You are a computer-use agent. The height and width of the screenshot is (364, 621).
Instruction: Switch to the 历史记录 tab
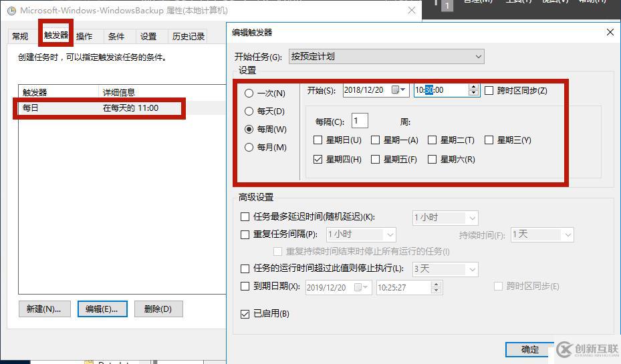click(x=188, y=36)
